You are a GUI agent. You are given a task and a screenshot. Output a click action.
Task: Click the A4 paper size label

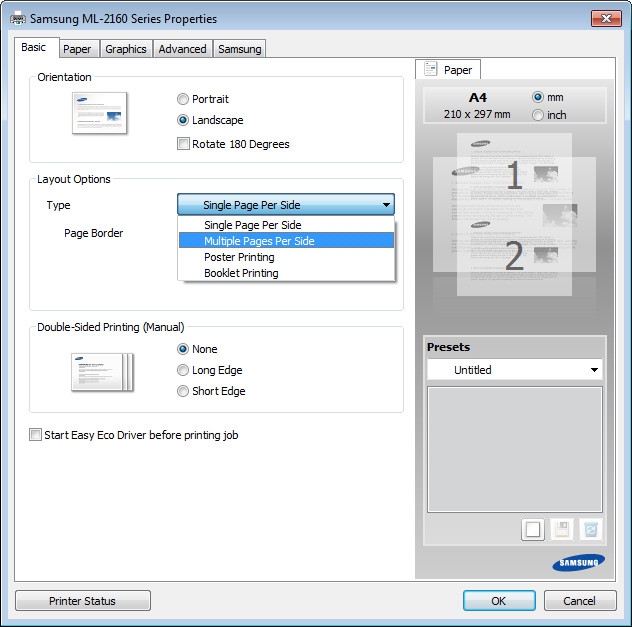pos(478,98)
